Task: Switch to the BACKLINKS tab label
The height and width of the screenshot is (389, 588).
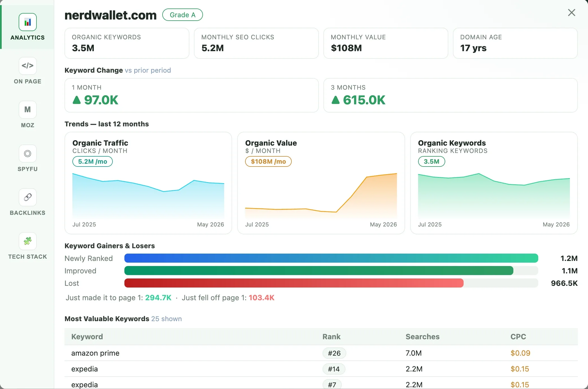Action: coord(28,213)
